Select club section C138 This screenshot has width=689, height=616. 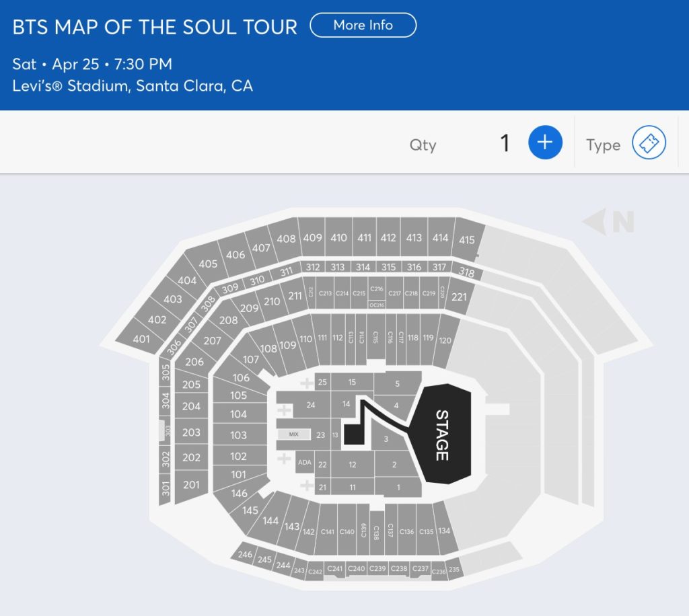click(376, 532)
